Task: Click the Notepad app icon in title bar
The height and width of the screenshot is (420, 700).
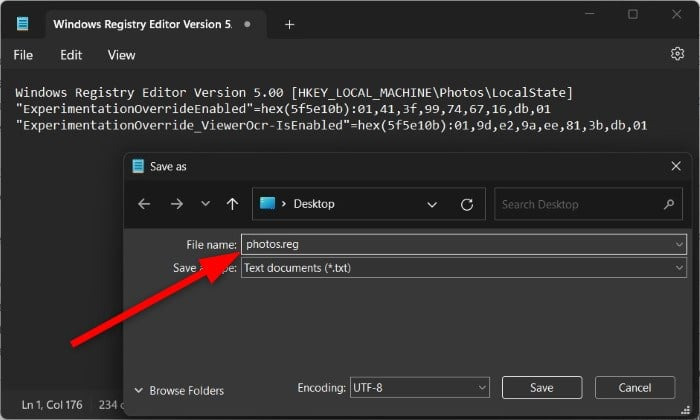Action: [x=23, y=24]
